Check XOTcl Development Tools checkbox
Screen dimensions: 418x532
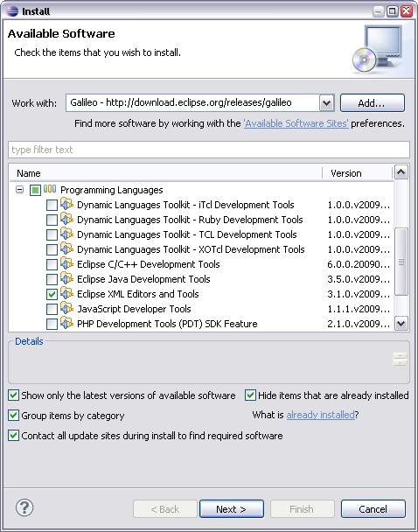[x=52, y=249]
